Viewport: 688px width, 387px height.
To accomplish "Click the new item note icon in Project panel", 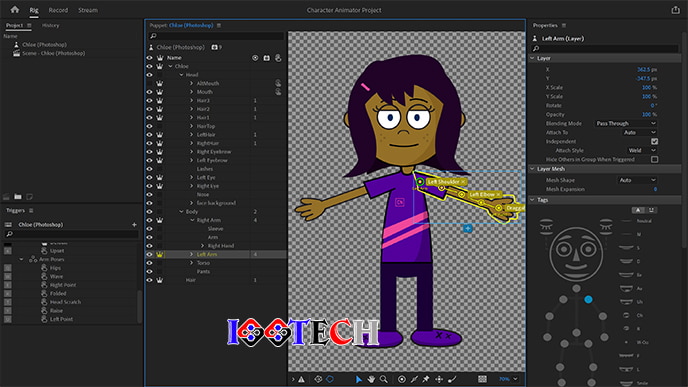I will click(x=29, y=197).
